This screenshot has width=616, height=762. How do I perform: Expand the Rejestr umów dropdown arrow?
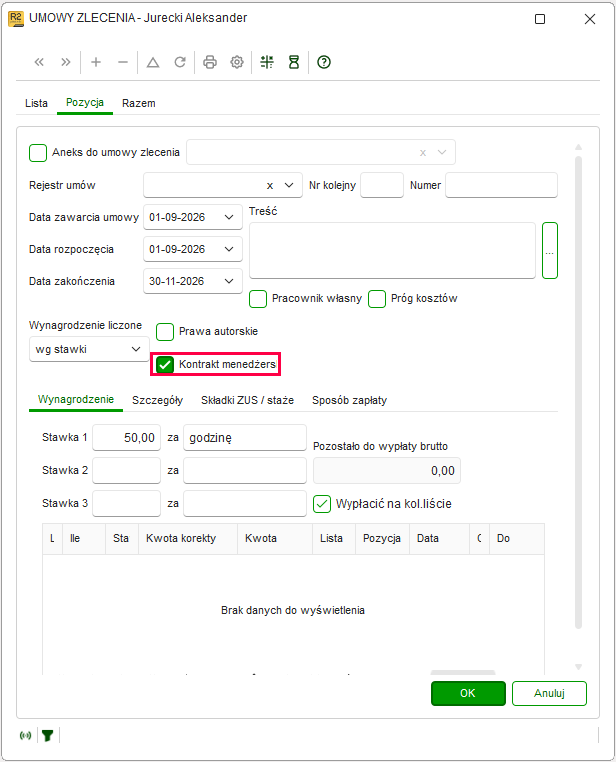point(289,186)
